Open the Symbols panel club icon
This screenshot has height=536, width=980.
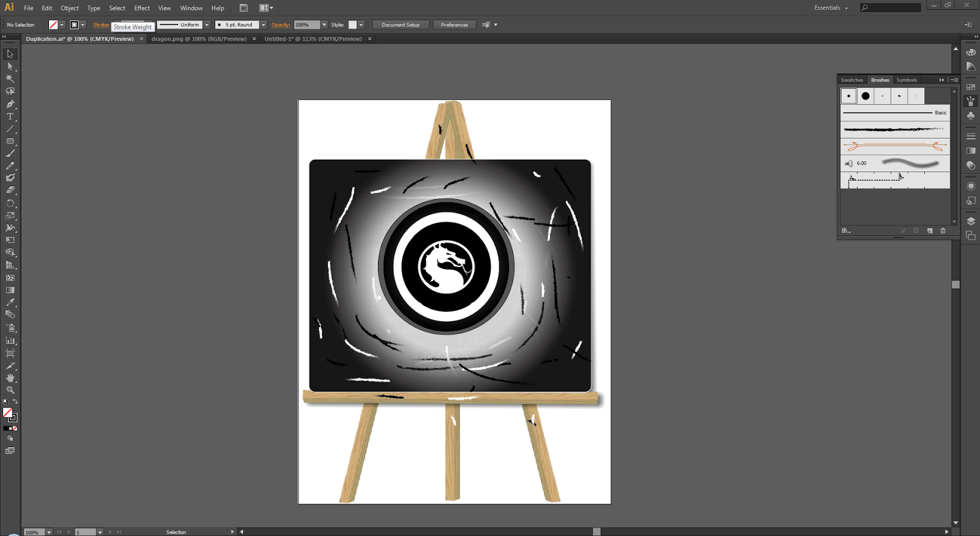(x=971, y=115)
